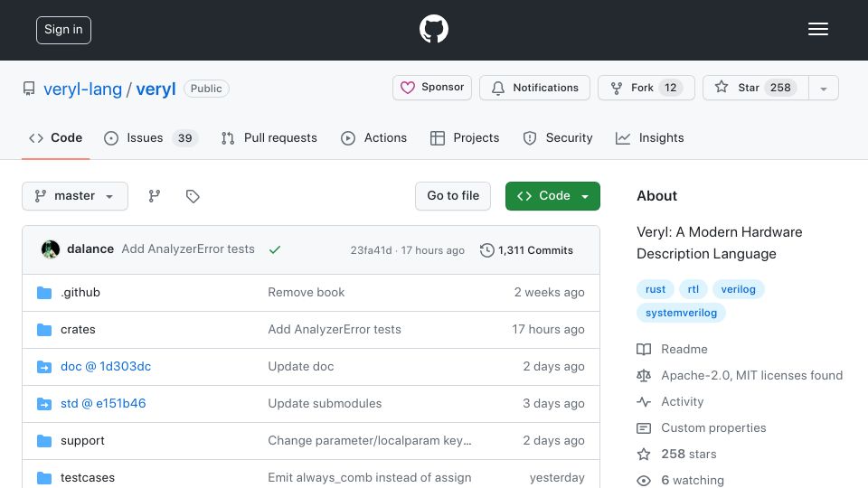Open the Pull requests tab
Screen dimensions: 868x488
click(269, 137)
